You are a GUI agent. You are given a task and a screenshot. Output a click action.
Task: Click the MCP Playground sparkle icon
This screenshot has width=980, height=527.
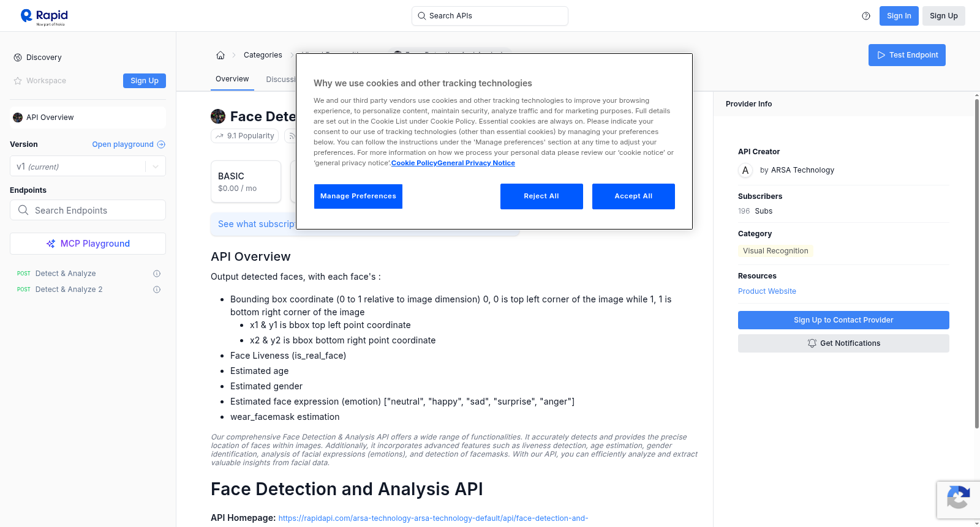click(51, 244)
